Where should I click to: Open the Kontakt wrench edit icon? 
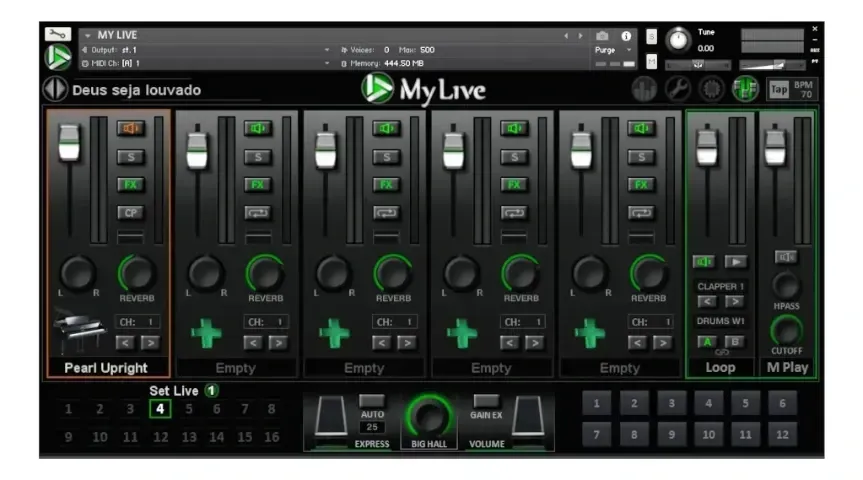(58, 34)
